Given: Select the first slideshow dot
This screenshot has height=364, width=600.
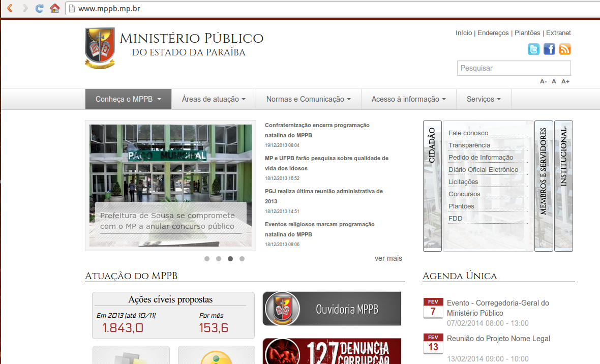Looking at the screenshot, I should pyautogui.click(x=207, y=259).
